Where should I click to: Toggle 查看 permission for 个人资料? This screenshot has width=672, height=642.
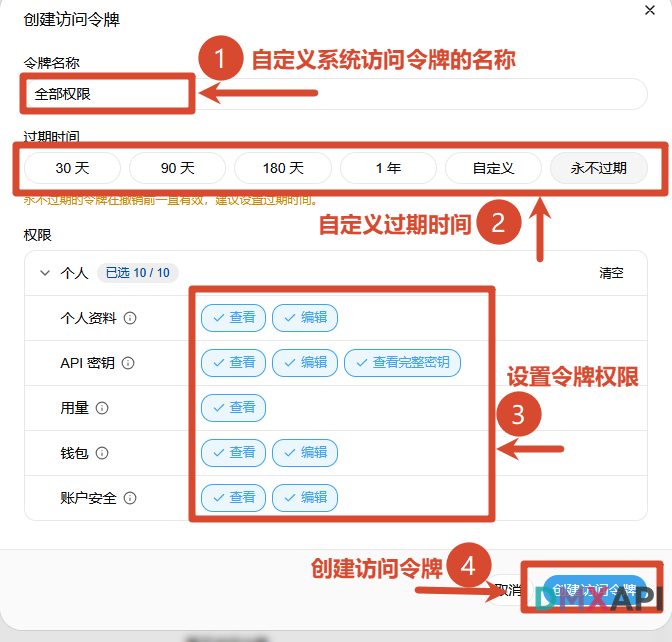click(233, 318)
